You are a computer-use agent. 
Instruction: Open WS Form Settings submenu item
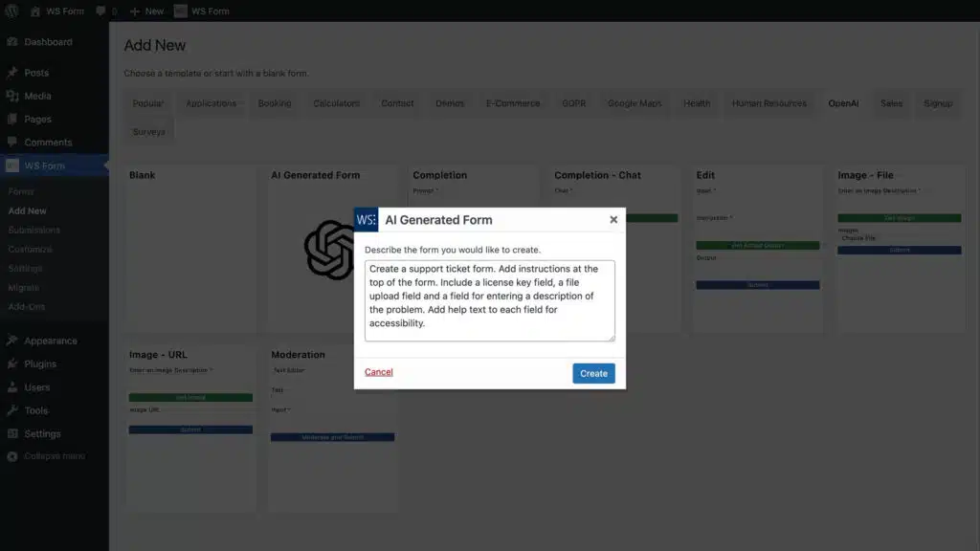pyautogui.click(x=25, y=268)
